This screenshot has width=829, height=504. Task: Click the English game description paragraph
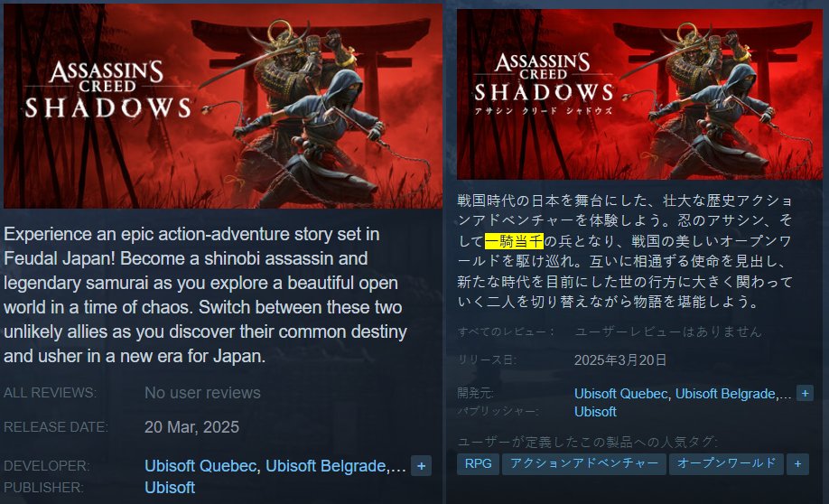206,295
